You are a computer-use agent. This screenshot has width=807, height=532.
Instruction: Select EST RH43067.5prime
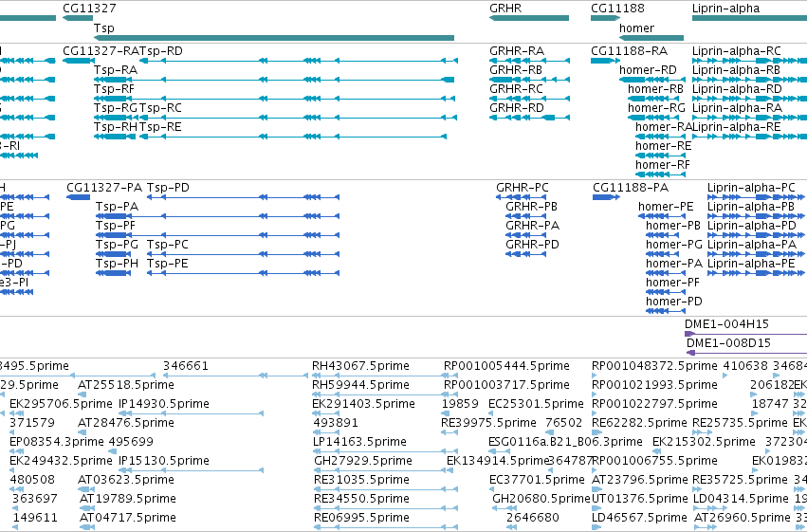[360, 366]
